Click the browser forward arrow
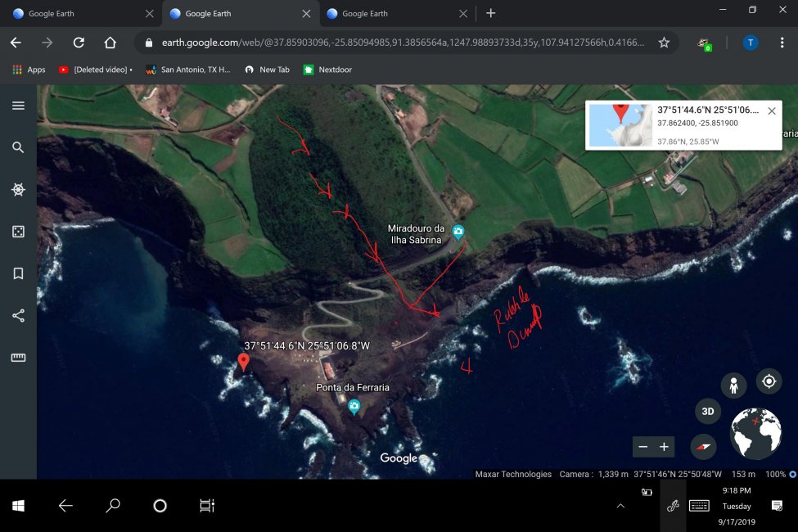This screenshot has height=532, width=798. [x=47, y=43]
